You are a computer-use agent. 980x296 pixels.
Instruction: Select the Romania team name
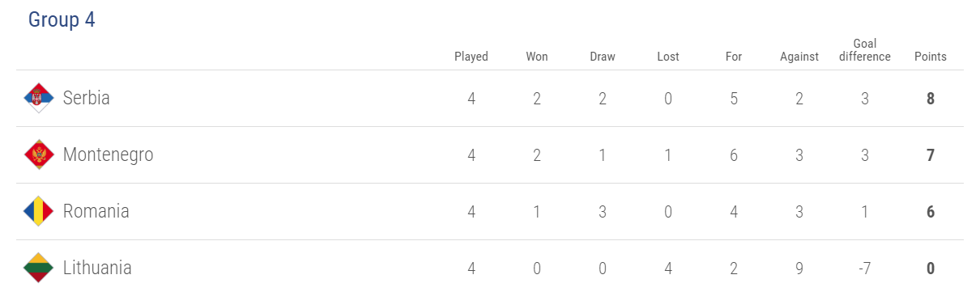(96, 211)
